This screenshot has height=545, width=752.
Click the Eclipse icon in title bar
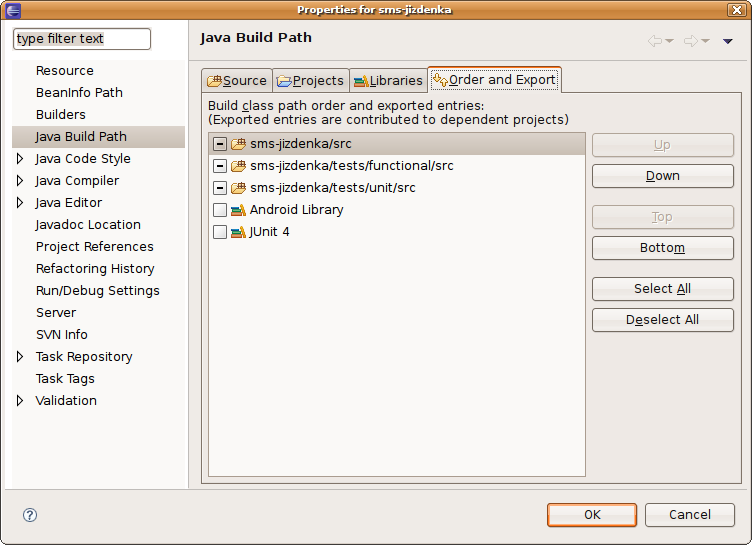13,10
